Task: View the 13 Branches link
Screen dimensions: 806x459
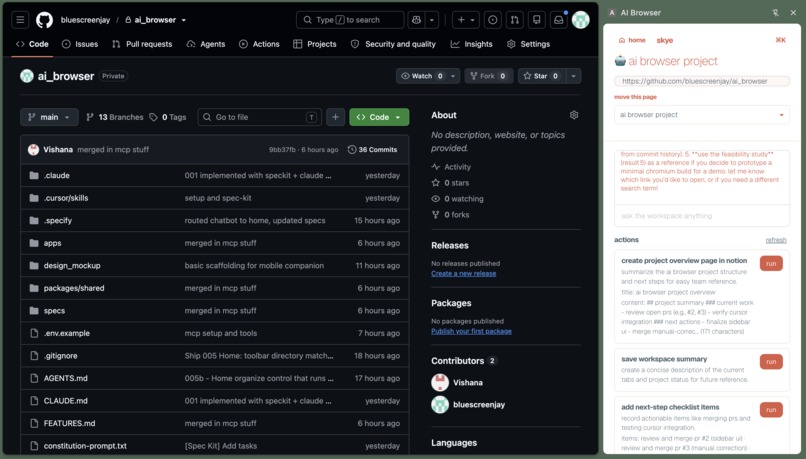Action: (115, 117)
